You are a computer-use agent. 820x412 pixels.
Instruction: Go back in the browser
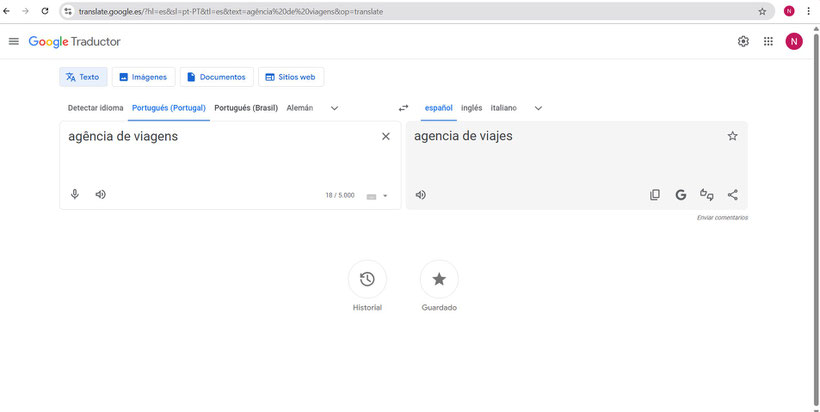pos(7,11)
